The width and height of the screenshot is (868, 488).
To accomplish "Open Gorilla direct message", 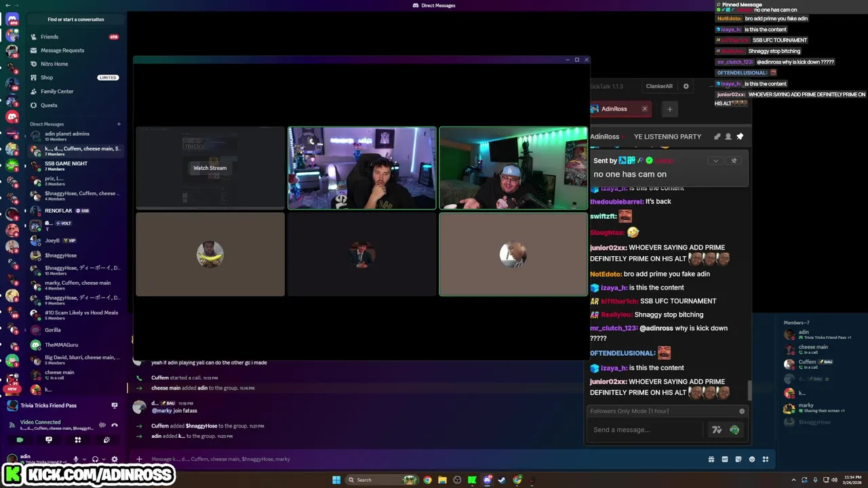I will (x=76, y=330).
